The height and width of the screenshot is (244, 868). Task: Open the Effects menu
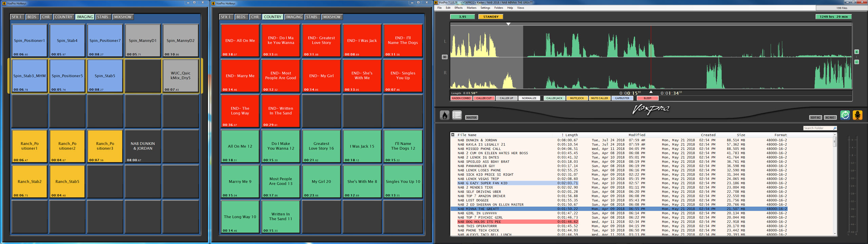coord(458,8)
